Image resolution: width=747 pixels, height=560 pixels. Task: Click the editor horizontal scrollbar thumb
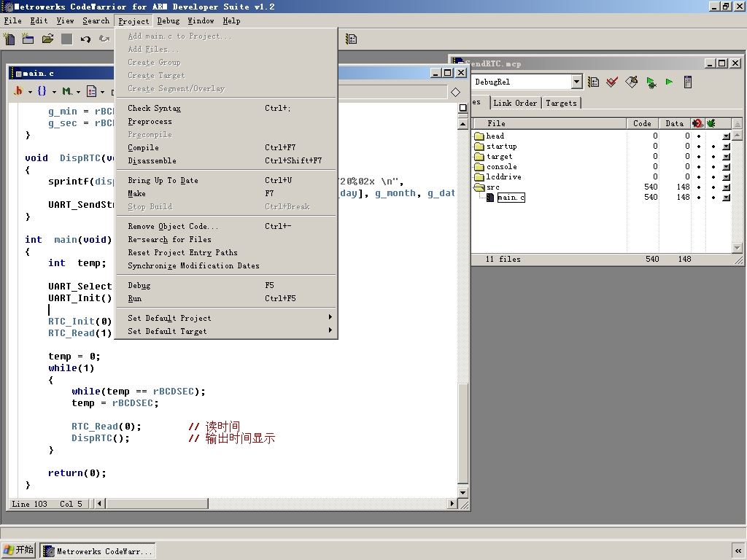157,503
